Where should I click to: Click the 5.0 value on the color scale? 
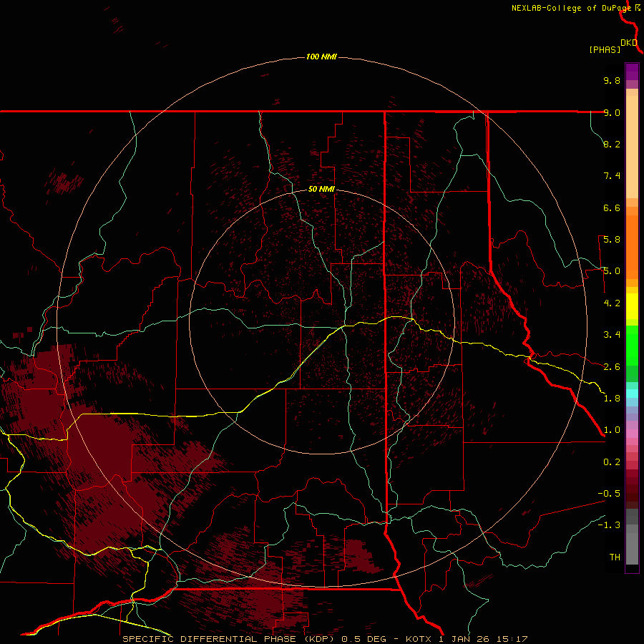(x=612, y=271)
